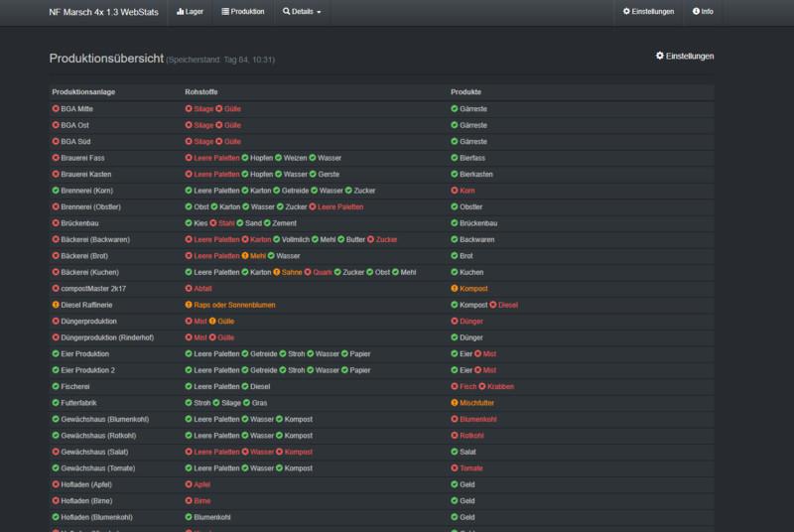The image size is (794, 532).
Task: Click orange icon before Sahne in Bäckerei (Kuchen)
Action: [277, 272]
